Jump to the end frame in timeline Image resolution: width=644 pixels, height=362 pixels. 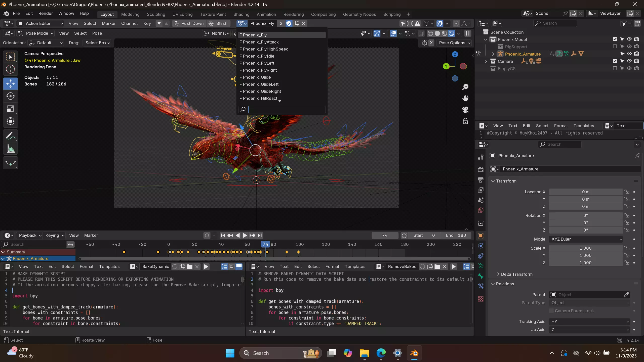[260, 235]
